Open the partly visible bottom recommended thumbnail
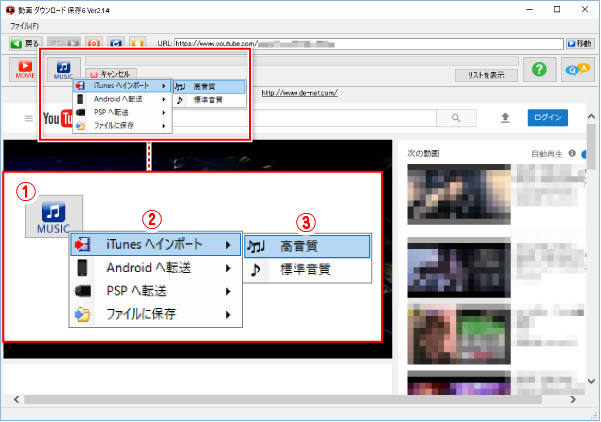 pos(459,383)
